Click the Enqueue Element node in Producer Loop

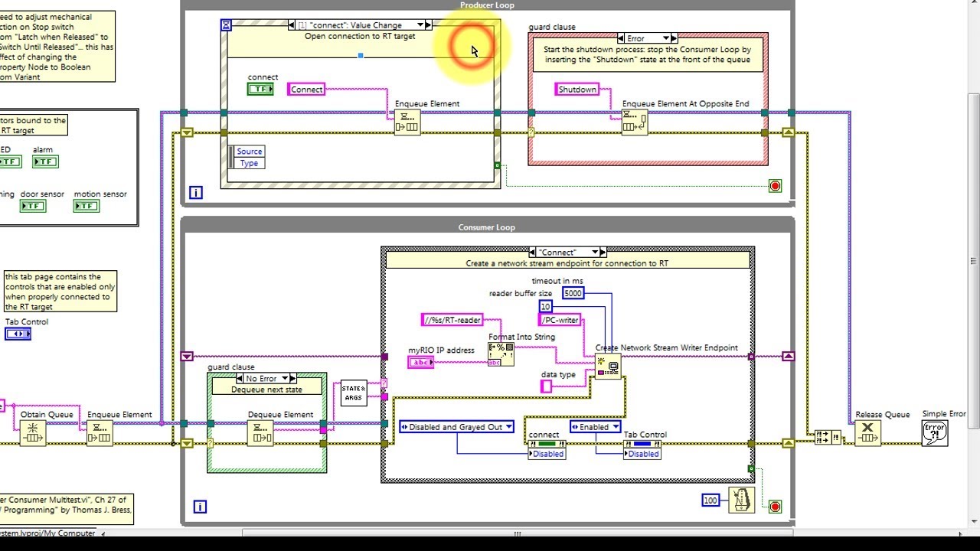(407, 122)
